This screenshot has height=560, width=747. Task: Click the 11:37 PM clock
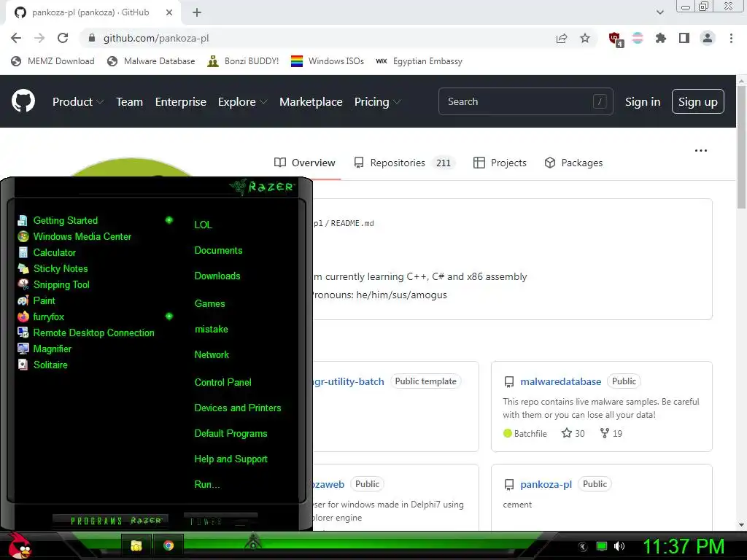tap(684, 546)
